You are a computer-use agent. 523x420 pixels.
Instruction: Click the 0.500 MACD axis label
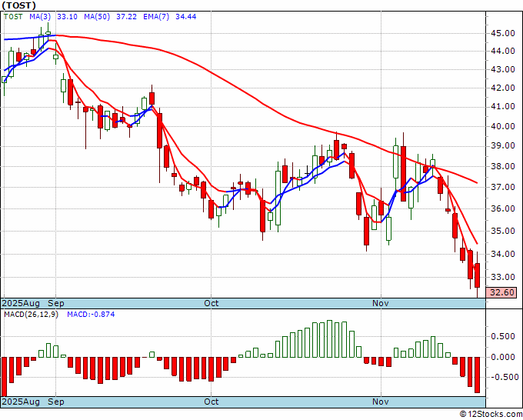click(x=503, y=337)
